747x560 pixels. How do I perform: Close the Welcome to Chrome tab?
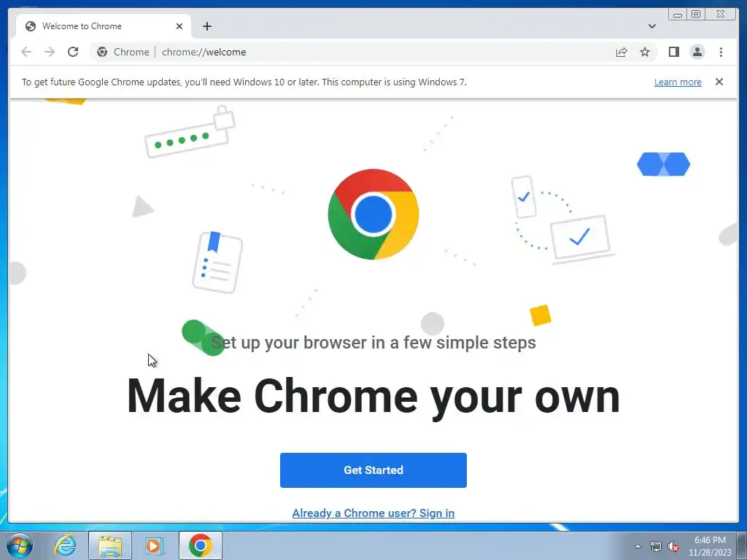tap(179, 26)
